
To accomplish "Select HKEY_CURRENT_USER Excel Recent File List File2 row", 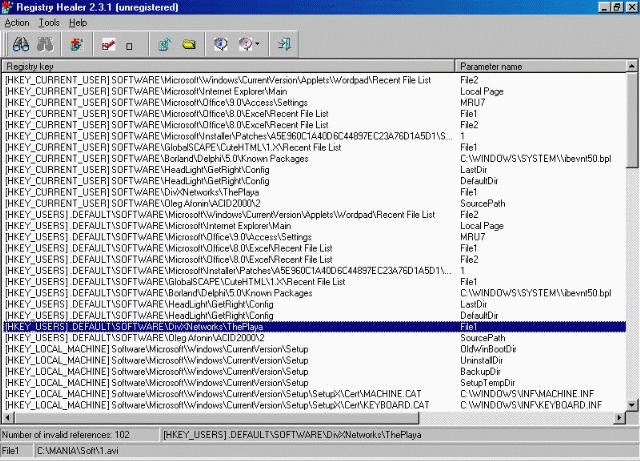I will click(314, 125).
